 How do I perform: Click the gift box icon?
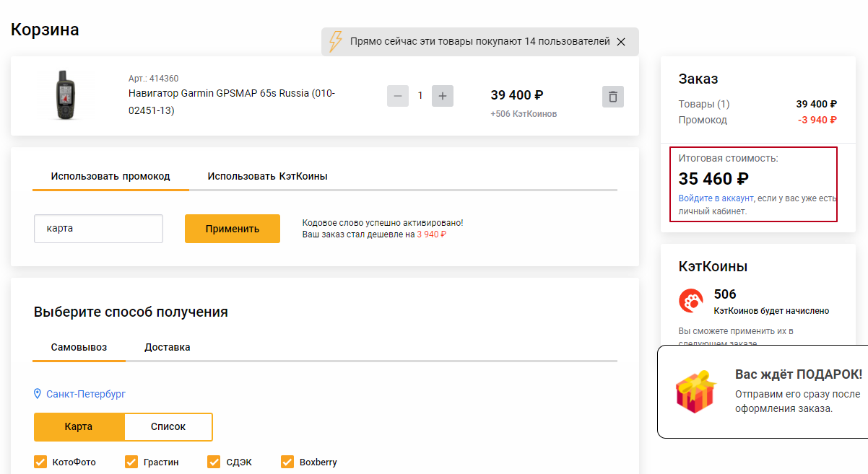(695, 392)
